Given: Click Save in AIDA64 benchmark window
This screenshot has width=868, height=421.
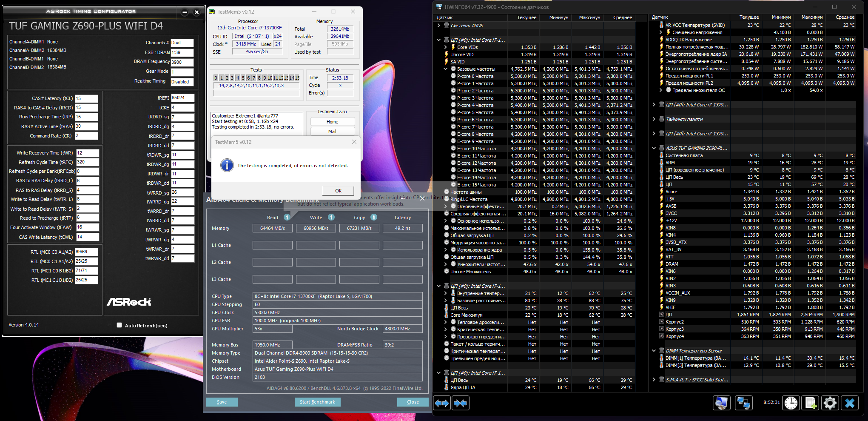Looking at the screenshot, I should click(x=222, y=402).
